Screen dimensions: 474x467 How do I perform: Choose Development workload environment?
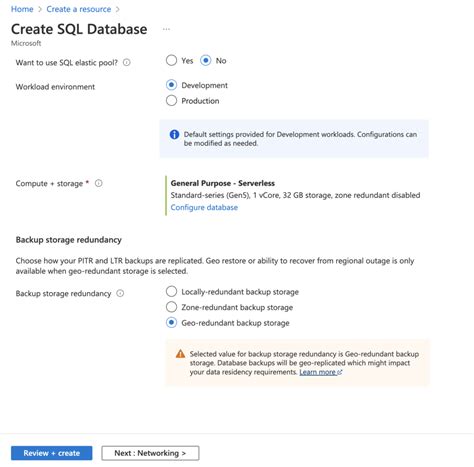point(171,85)
